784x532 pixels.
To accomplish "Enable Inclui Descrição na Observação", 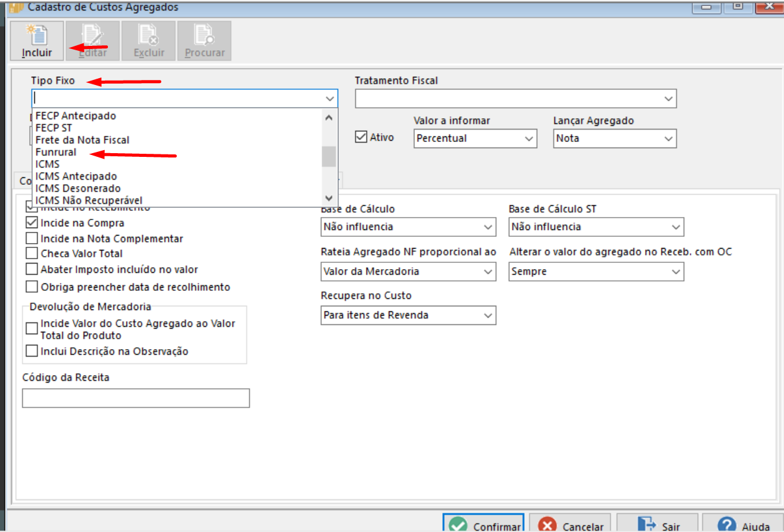I will [x=31, y=351].
